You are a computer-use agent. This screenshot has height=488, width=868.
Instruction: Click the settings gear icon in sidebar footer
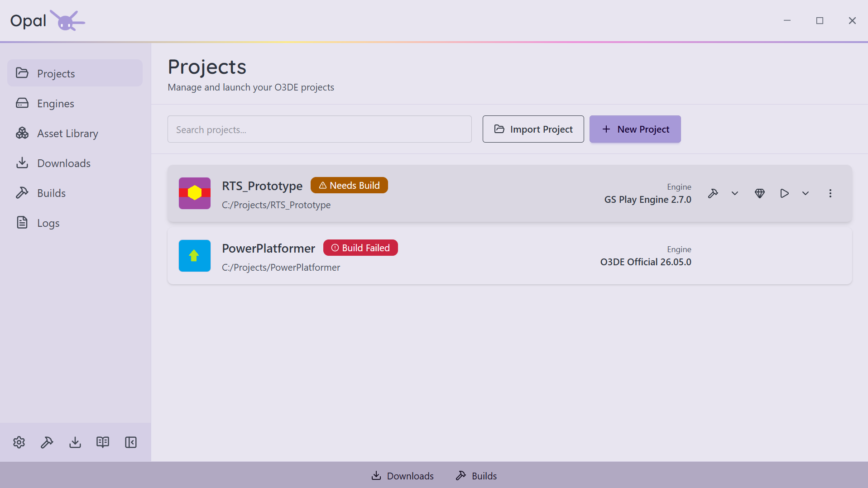click(x=19, y=442)
